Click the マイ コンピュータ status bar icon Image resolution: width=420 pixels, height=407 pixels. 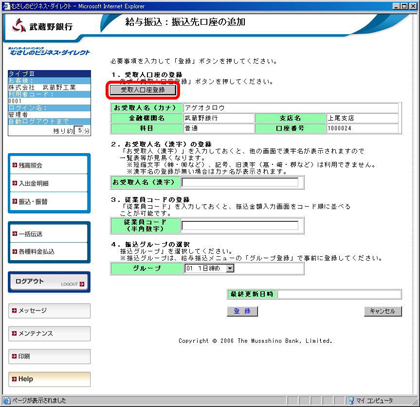(x=351, y=400)
